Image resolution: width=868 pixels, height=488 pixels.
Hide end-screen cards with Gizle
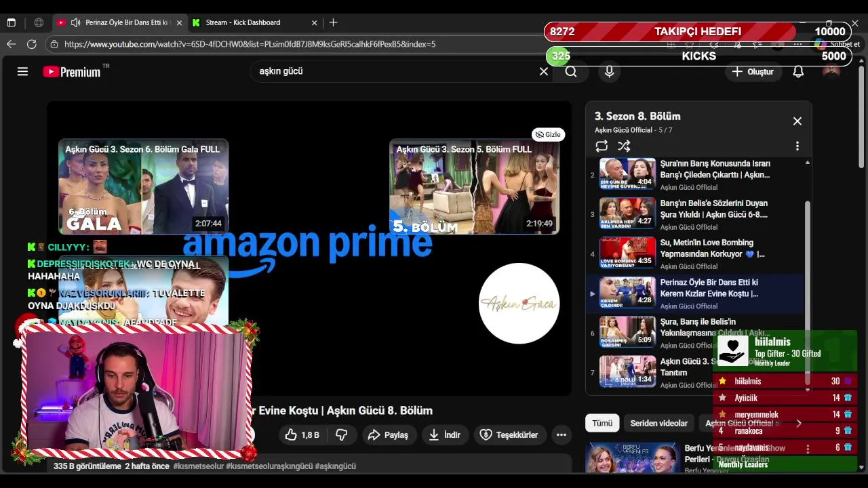click(x=548, y=134)
